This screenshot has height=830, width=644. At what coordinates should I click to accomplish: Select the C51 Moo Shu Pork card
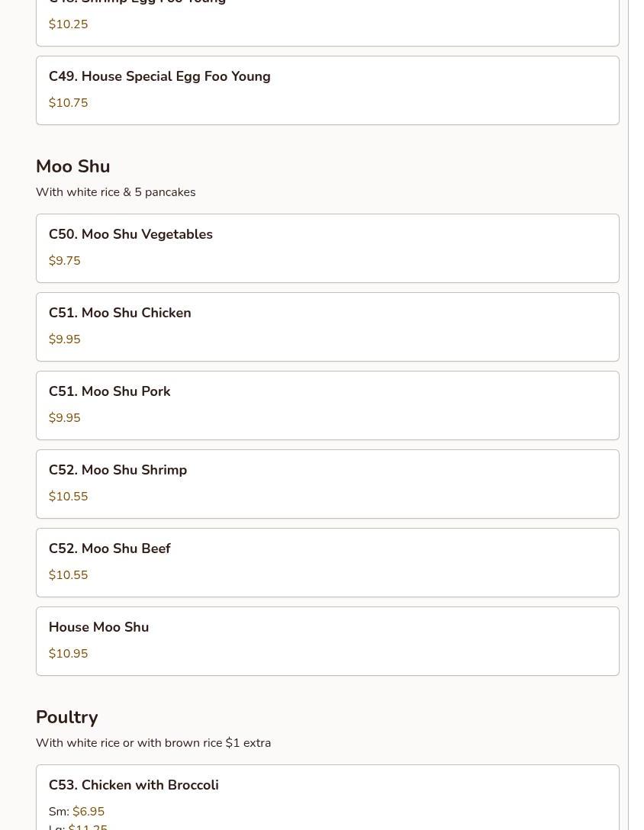(x=327, y=406)
